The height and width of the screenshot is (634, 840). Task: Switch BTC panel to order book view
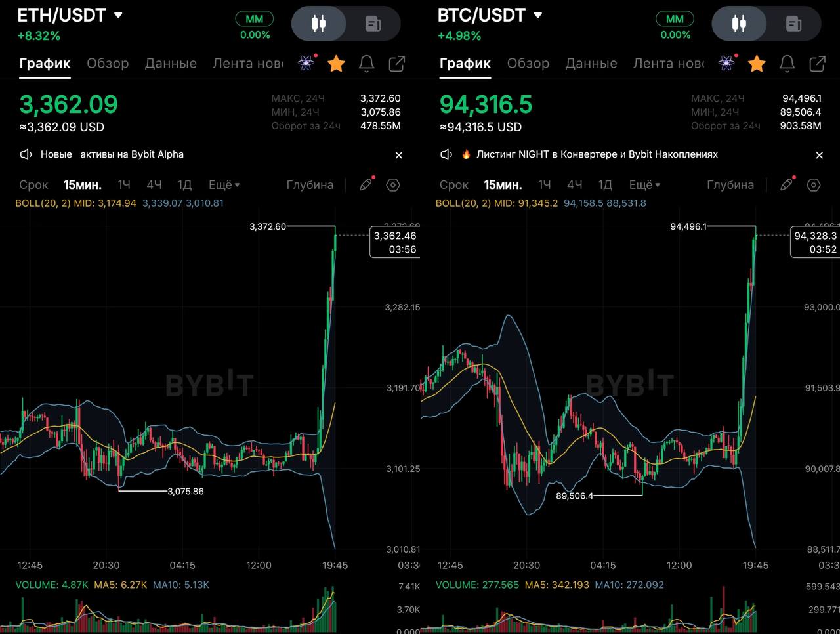click(x=793, y=24)
